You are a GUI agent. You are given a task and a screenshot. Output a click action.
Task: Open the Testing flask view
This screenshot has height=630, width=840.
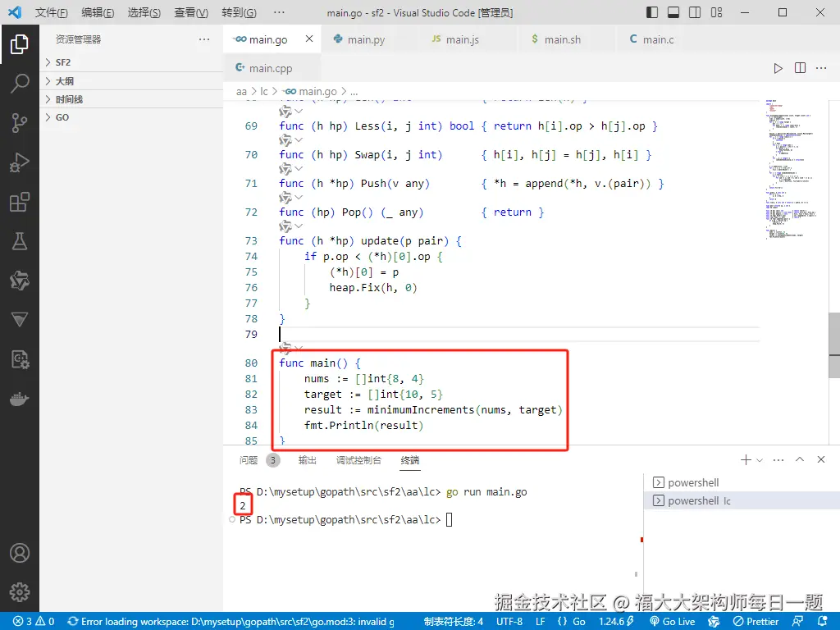(20, 241)
